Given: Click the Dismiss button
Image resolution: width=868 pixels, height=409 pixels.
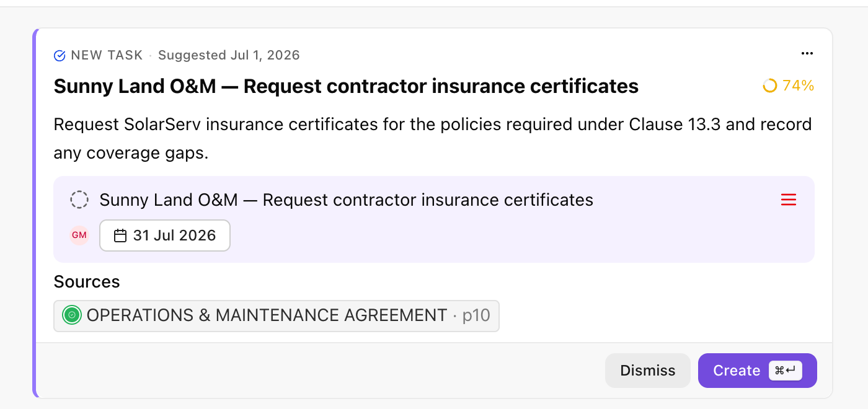Looking at the screenshot, I should (648, 371).
